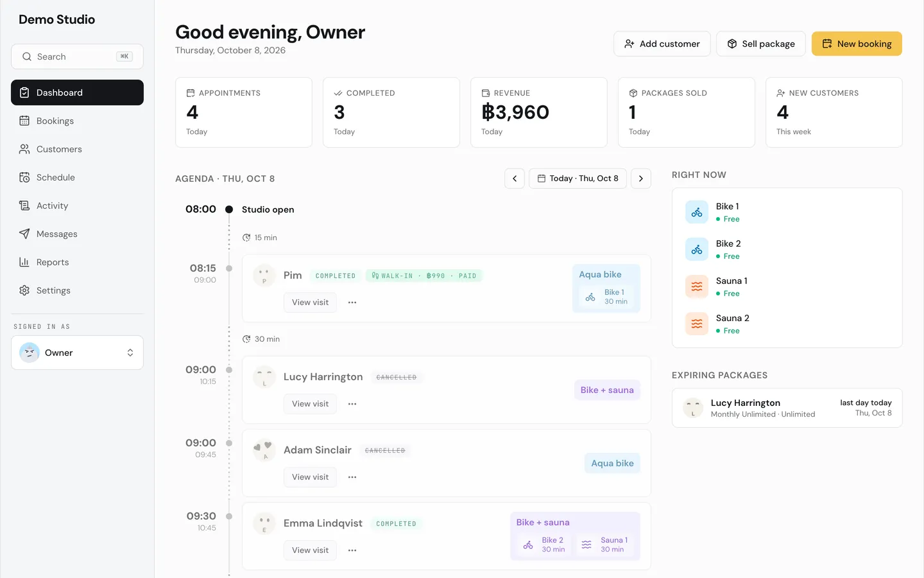This screenshot has width=924, height=578.
Task: Open more options for Pim's visit
Action: pyautogui.click(x=352, y=302)
